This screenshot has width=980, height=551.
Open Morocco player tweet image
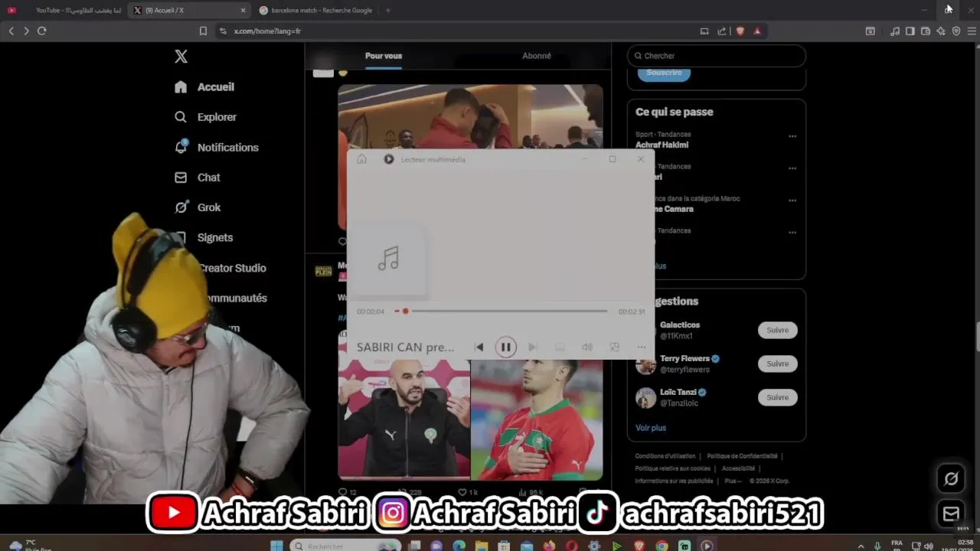tap(537, 419)
